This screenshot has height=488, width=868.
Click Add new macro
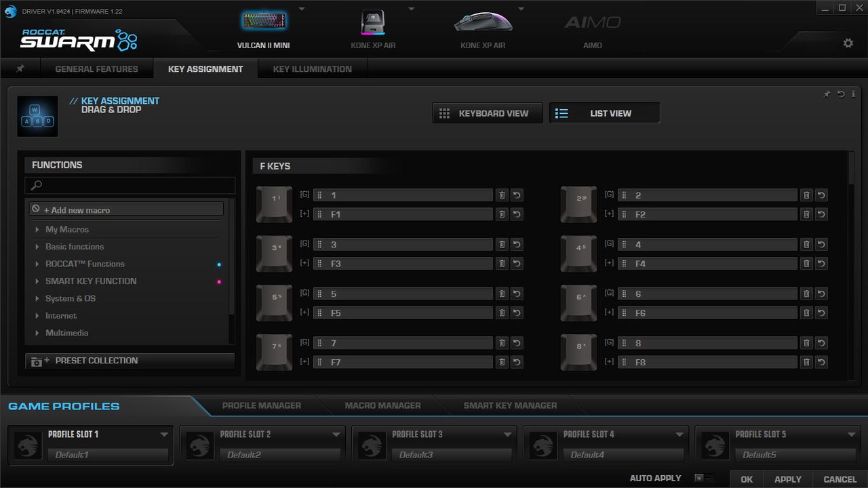tap(127, 210)
